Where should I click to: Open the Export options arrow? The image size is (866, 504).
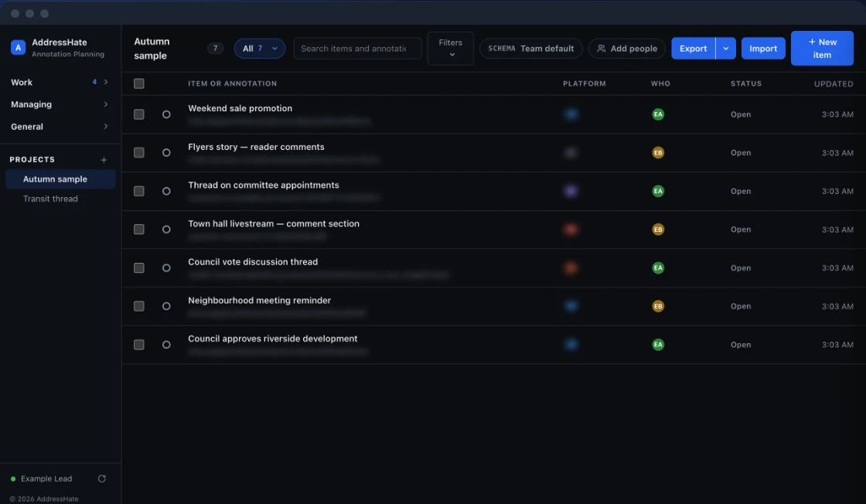[726, 49]
